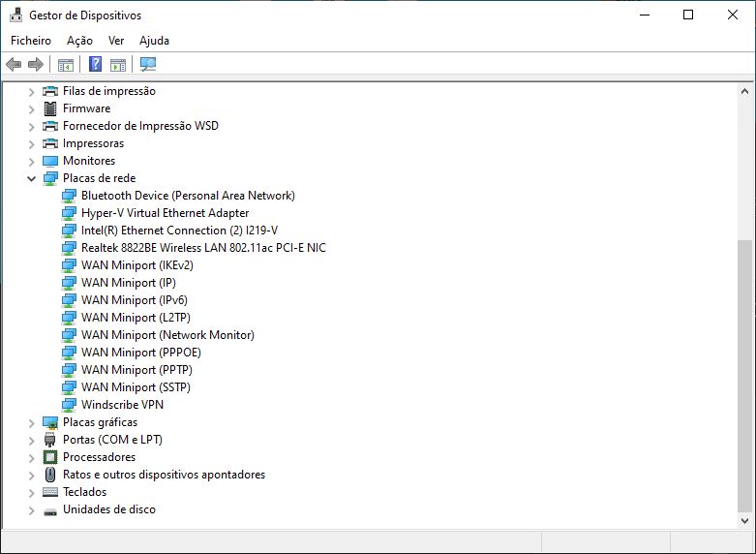Image resolution: width=756 pixels, height=554 pixels.
Task: Expand the Portas (COM e LPT) category
Action: pyautogui.click(x=31, y=441)
